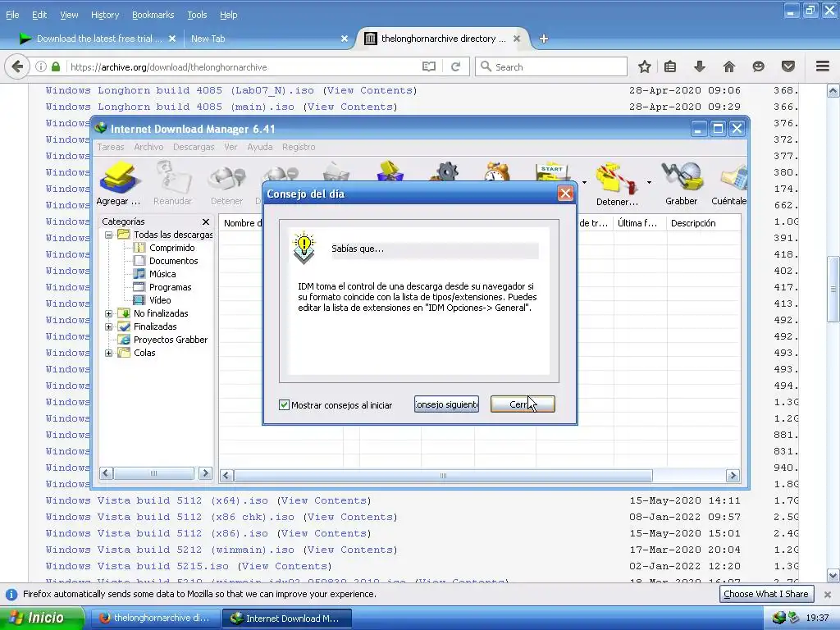
Task: Click the Firefox address bar URL
Action: click(x=169, y=67)
